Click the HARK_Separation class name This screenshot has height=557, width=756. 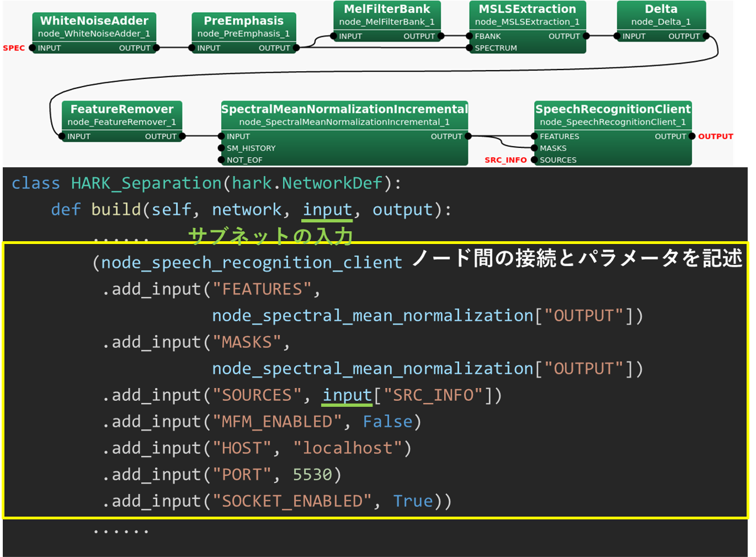[146, 183]
